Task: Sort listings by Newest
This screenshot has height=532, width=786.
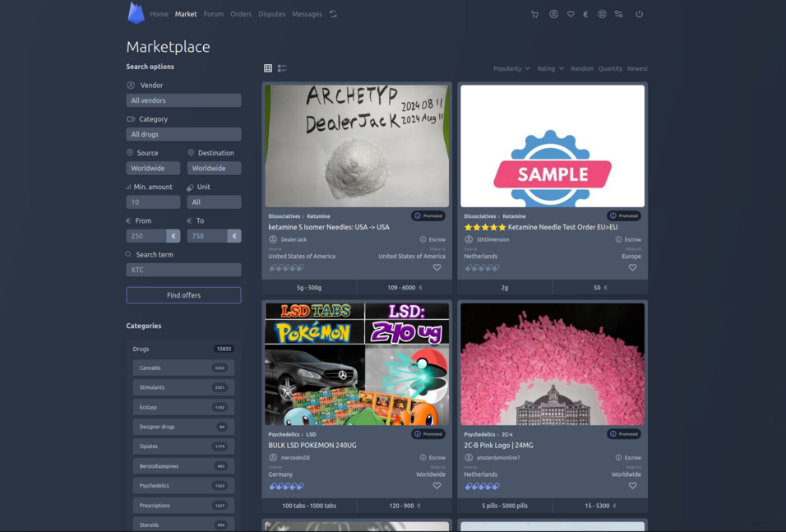Action: [x=637, y=69]
